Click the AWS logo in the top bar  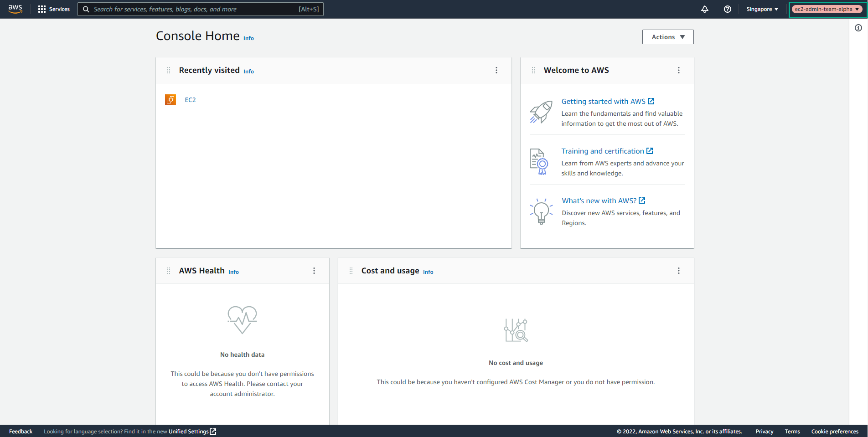15,9
